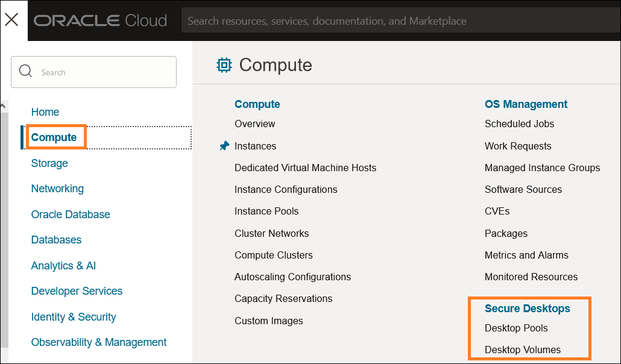Select Identity & Security in the sidebar

(x=74, y=316)
